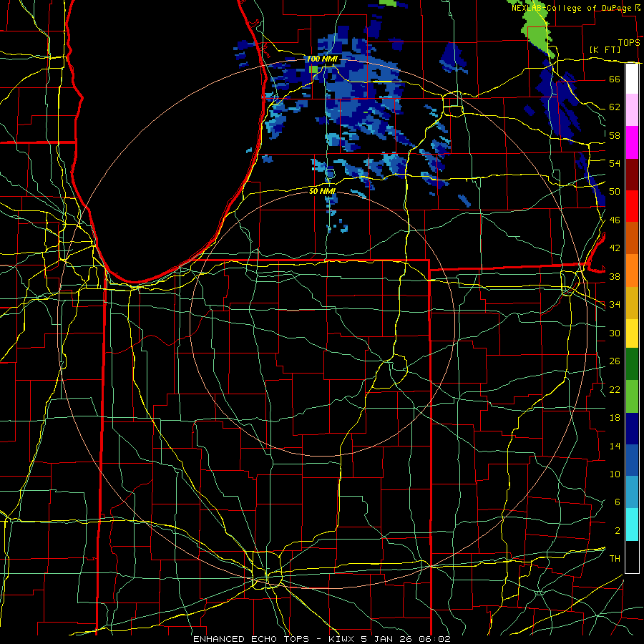
Task: Click the magenta legend swatch near 58
Action: point(632,142)
